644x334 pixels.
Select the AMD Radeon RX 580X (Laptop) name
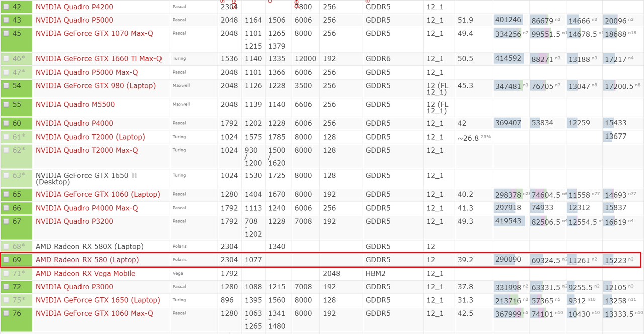coord(90,247)
